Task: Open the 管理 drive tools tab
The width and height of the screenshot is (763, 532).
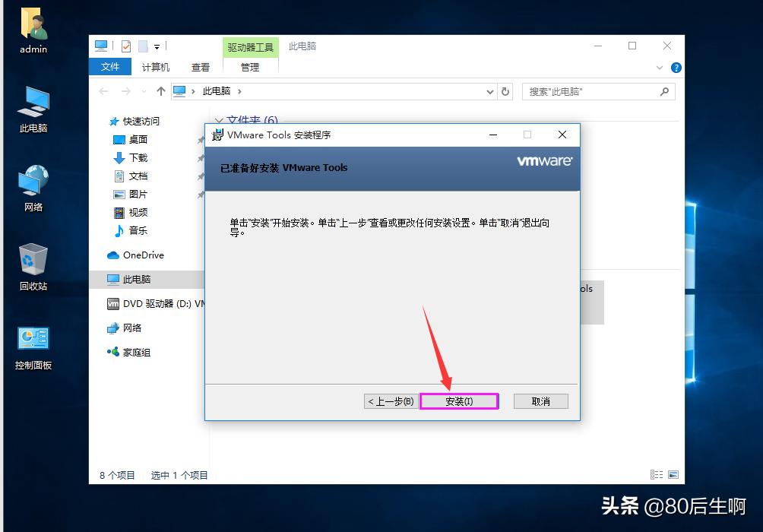Action: point(250,67)
